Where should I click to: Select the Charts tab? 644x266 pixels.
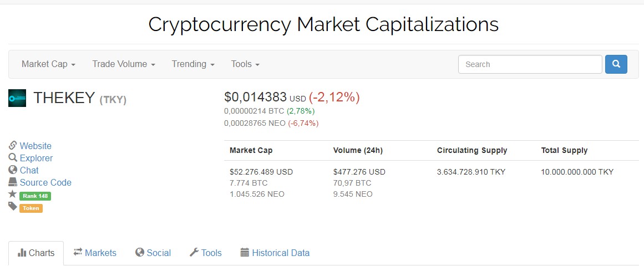click(36, 253)
